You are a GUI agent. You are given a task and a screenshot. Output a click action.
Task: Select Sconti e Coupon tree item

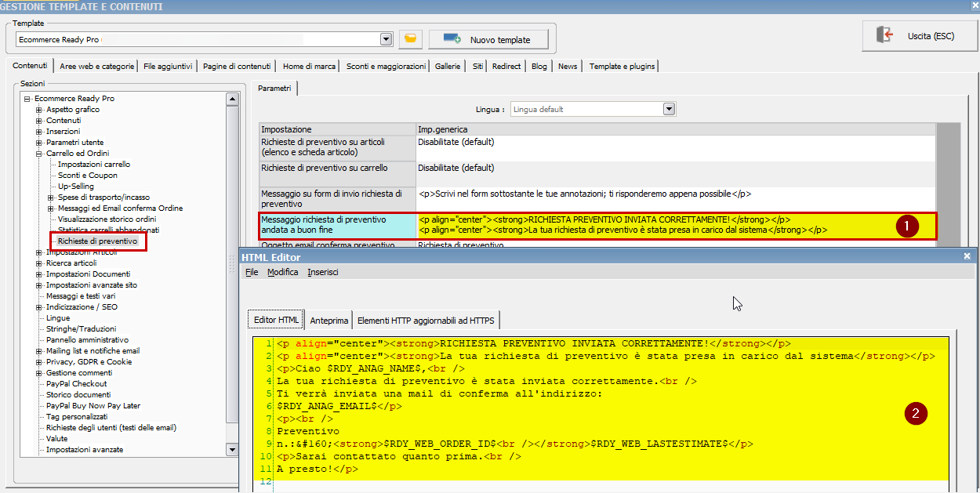[87, 176]
